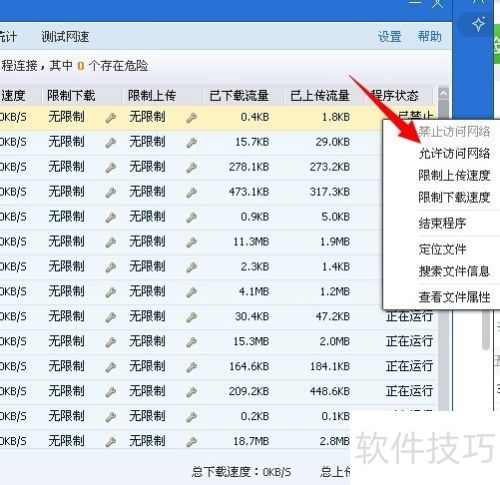500x485 pixels.
Task: Sort by the 已下载流量 column header
Action: coord(239,96)
